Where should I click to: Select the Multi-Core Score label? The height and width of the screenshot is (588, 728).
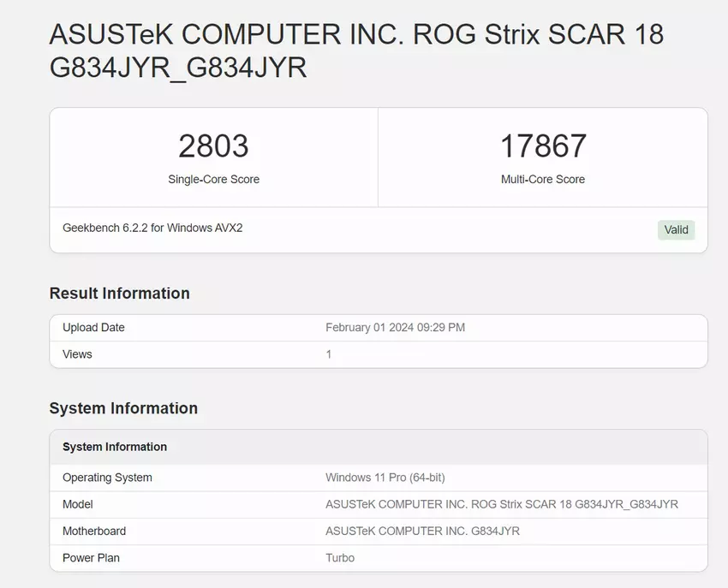pyautogui.click(x=543, y=180)
